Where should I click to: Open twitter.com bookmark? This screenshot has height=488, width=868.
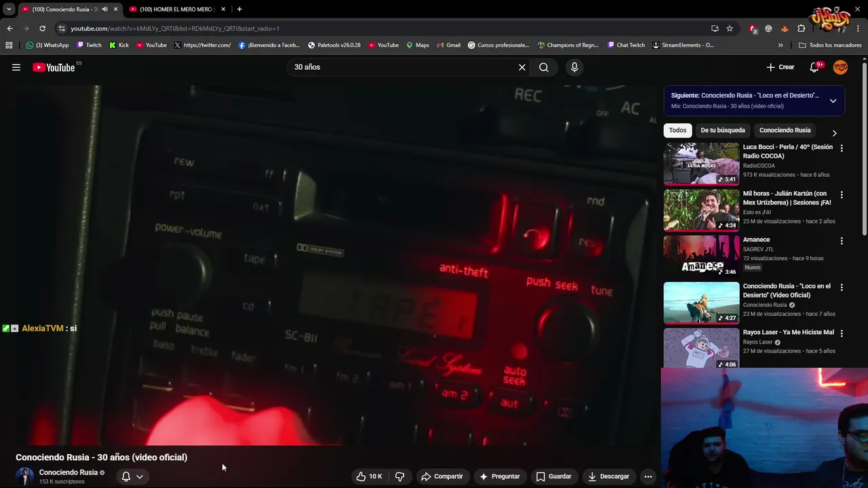pyautogui.click(x=202, y=45)
